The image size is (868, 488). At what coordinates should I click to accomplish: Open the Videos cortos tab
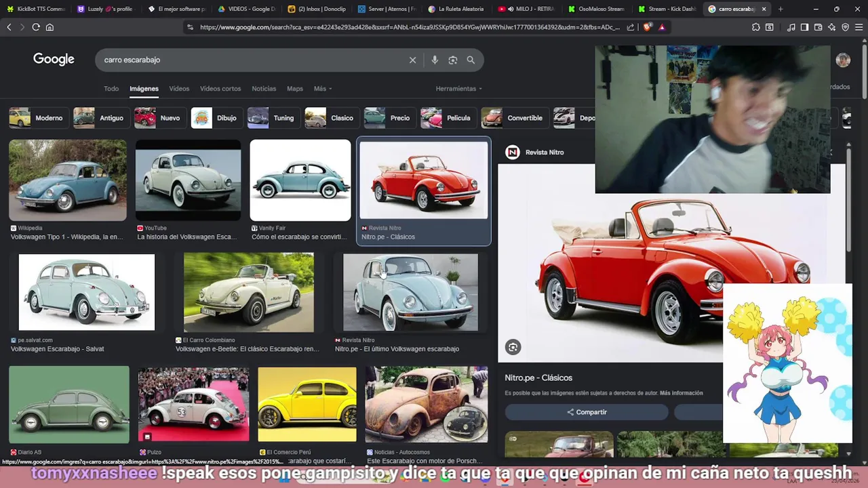(220, 89)
